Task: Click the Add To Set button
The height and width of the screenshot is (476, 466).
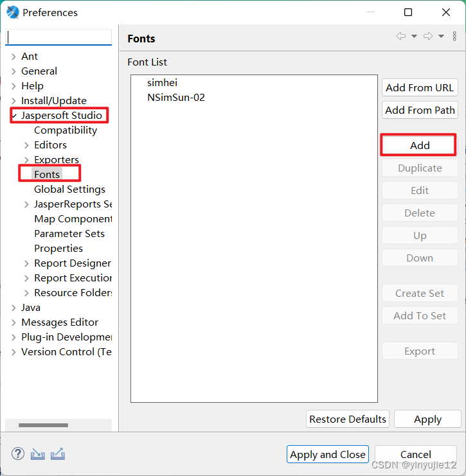Action: pos(420,315)
